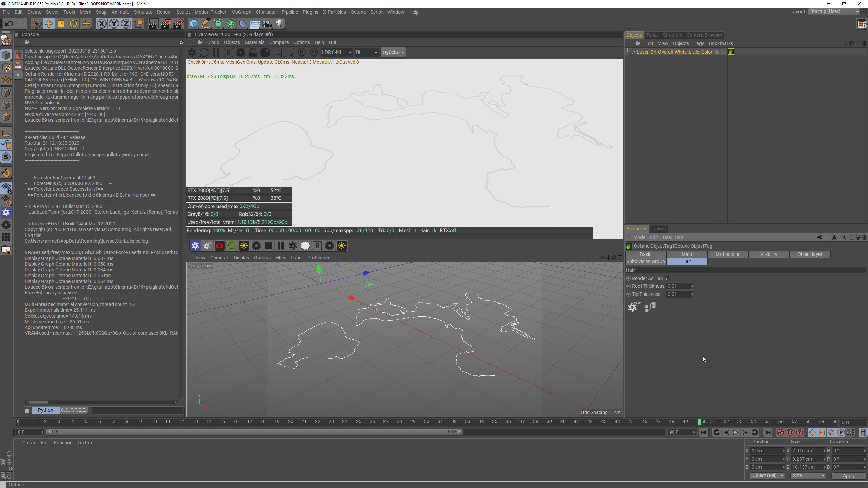Toggle the Tip Thickness animation radio circle
Viewport: 868px width, 488px height.
click(x=628, y=294)
